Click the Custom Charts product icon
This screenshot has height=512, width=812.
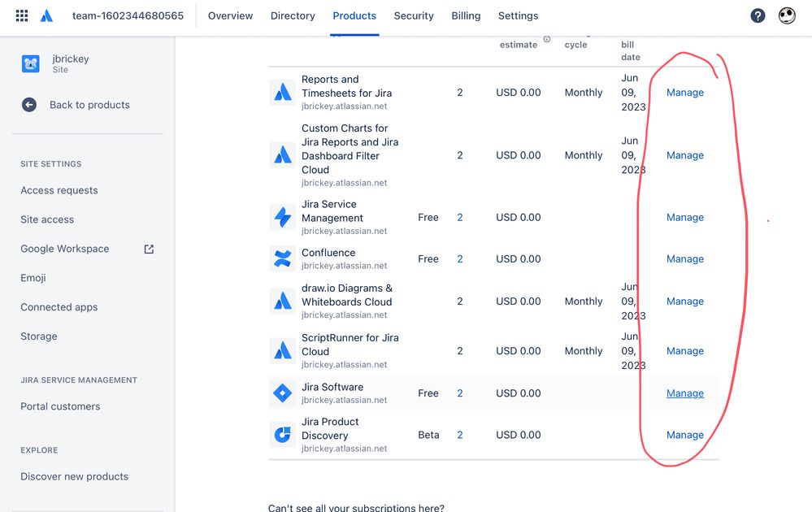tap(282, 155)
